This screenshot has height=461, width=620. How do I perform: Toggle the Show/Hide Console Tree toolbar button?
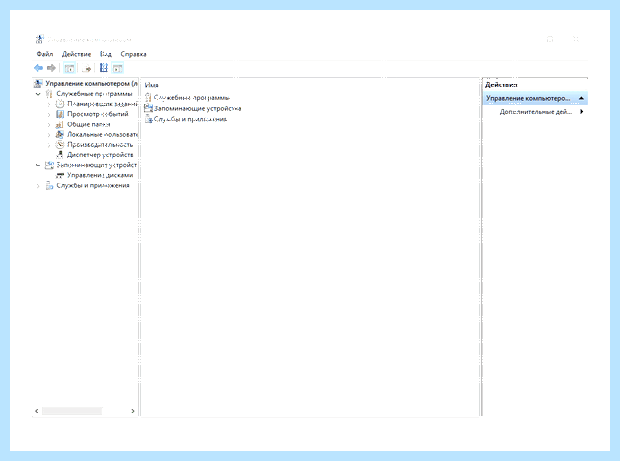point(70,68)
